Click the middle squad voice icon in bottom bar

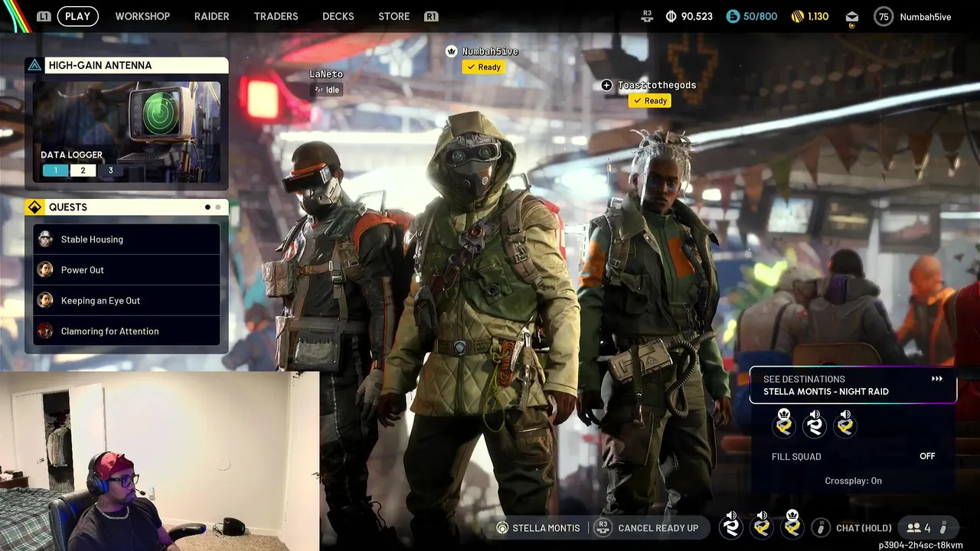coord(762,525)
